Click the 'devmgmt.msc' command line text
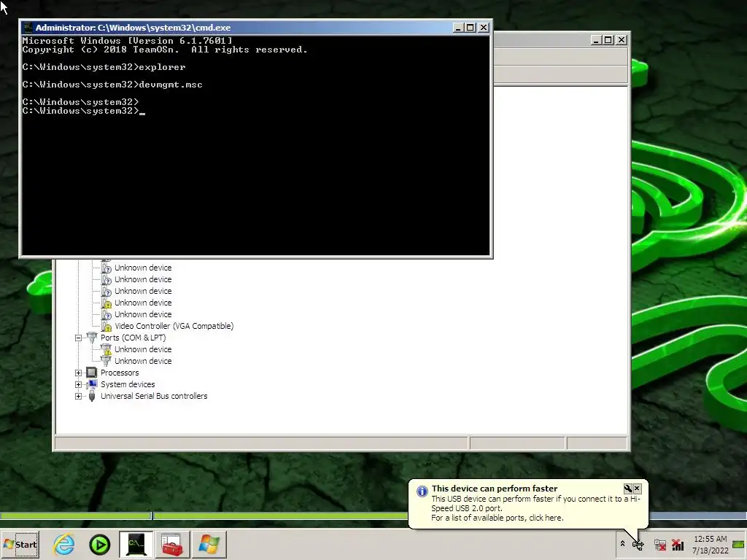 (171, 85)
